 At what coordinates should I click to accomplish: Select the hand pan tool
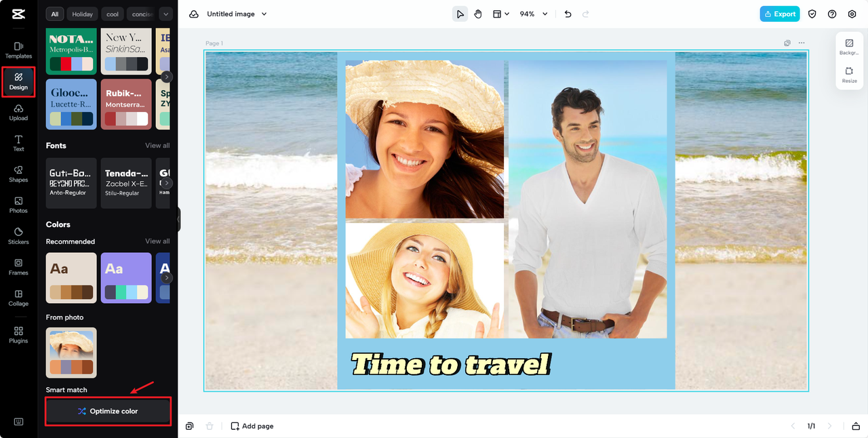click(478, 14)
